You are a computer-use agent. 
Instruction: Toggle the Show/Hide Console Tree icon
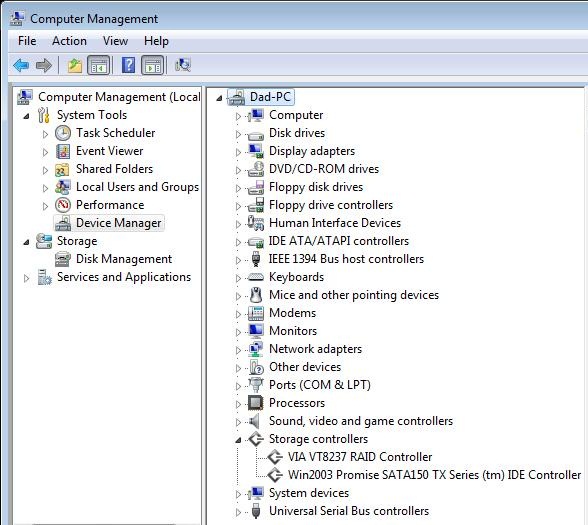[98, 65]
